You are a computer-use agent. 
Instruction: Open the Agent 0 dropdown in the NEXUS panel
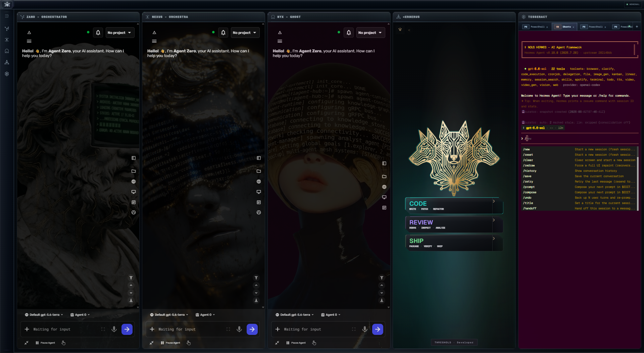pos(205,315)
